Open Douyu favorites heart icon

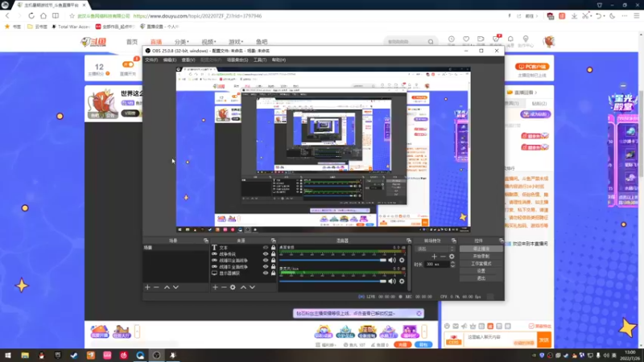466,39
